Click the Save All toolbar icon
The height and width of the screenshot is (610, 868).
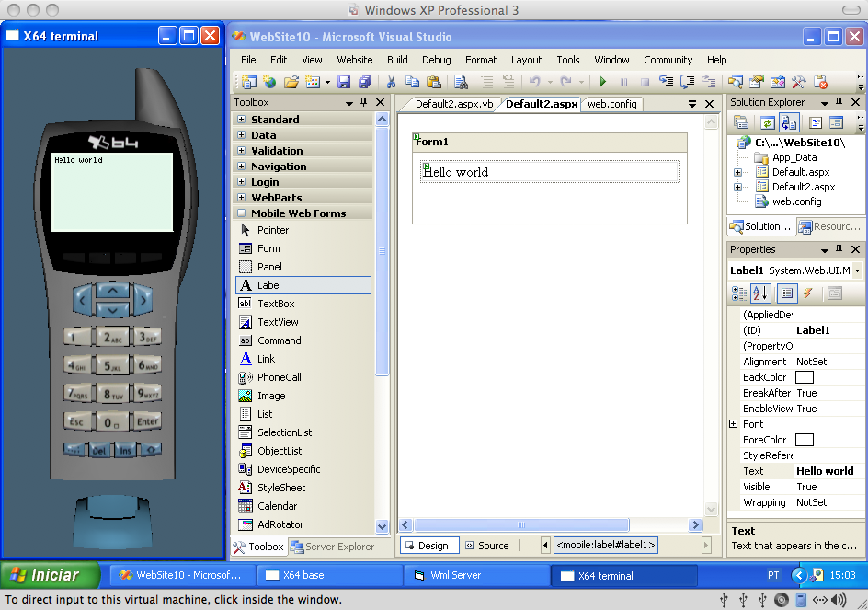coord(365,82)
